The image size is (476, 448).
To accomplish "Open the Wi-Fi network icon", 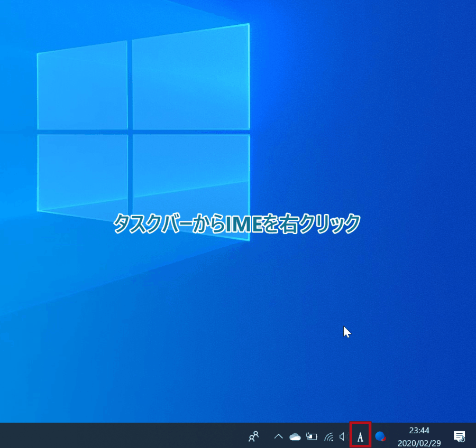I will (x=329, y=437).
